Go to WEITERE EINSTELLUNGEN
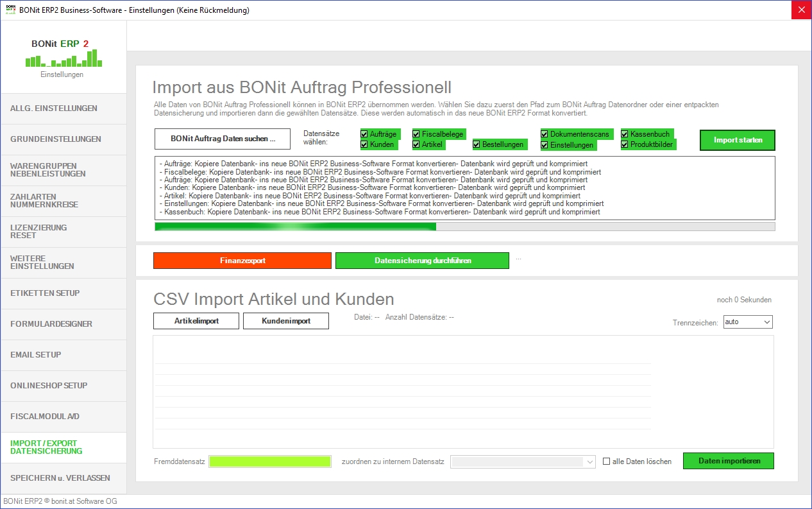Screen dimensions: 812x509 63,263
